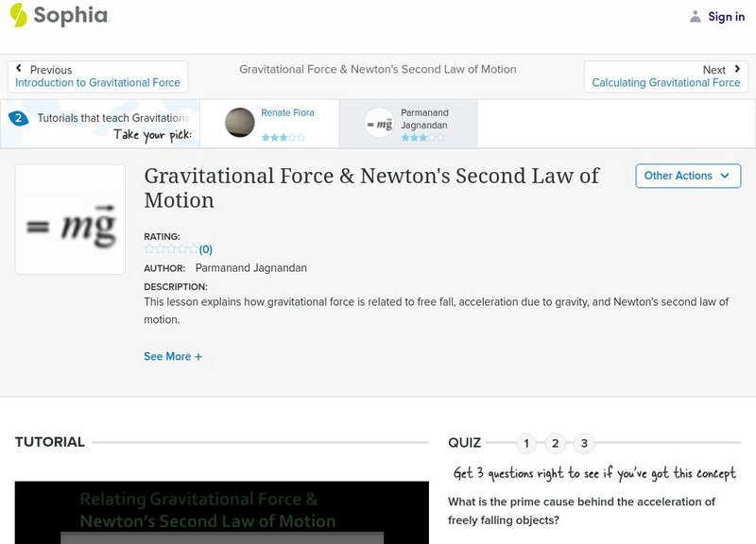Click quiz step circle number 1
756x544 pixels.
click(525, 441)
